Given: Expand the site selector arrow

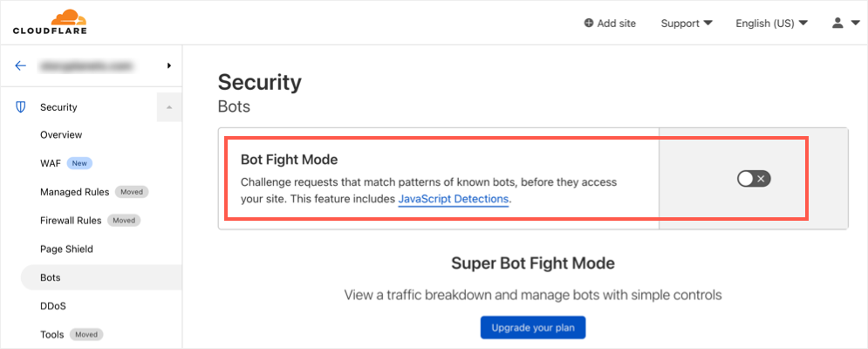Looking at the screenshot, I should (x=168, y=65).
